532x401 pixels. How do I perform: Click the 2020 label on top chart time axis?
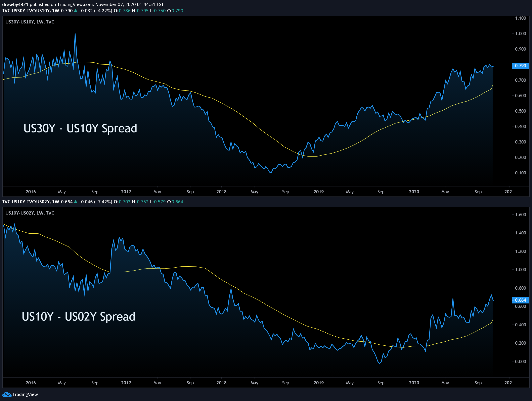[x=414, y=192]
